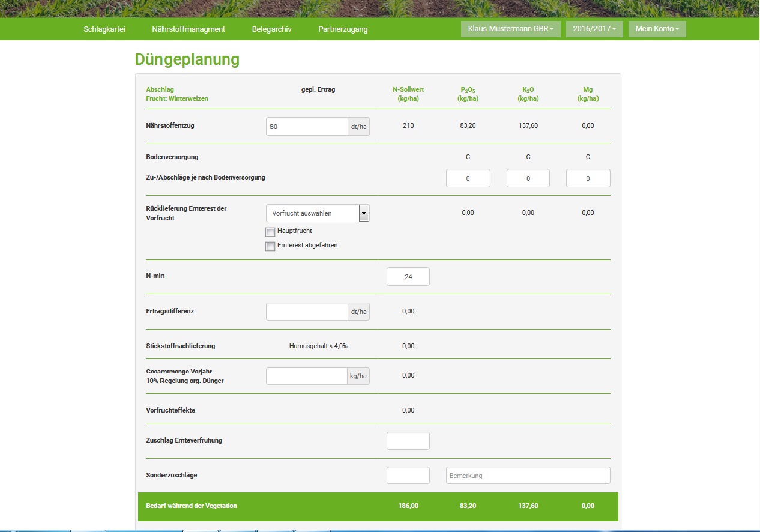The image size is (760, 532).
Task: Click the Stickstoffnachlieferung row label
Action: point(181,346)
